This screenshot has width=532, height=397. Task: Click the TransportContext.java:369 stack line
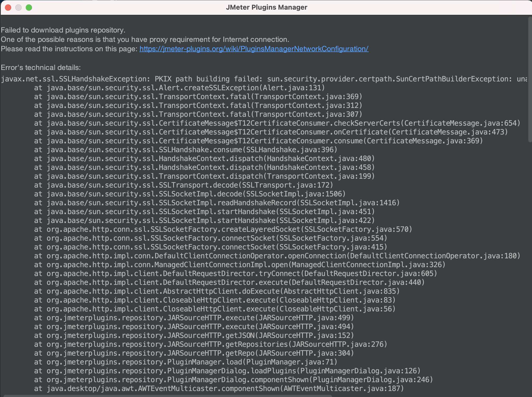(198, 97)
